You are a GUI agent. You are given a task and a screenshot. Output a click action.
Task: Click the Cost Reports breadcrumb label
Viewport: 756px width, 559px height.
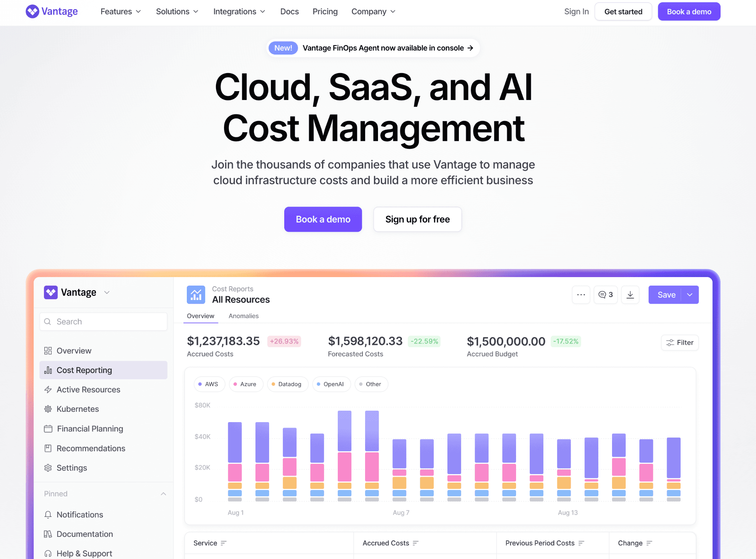click(233, 289)
